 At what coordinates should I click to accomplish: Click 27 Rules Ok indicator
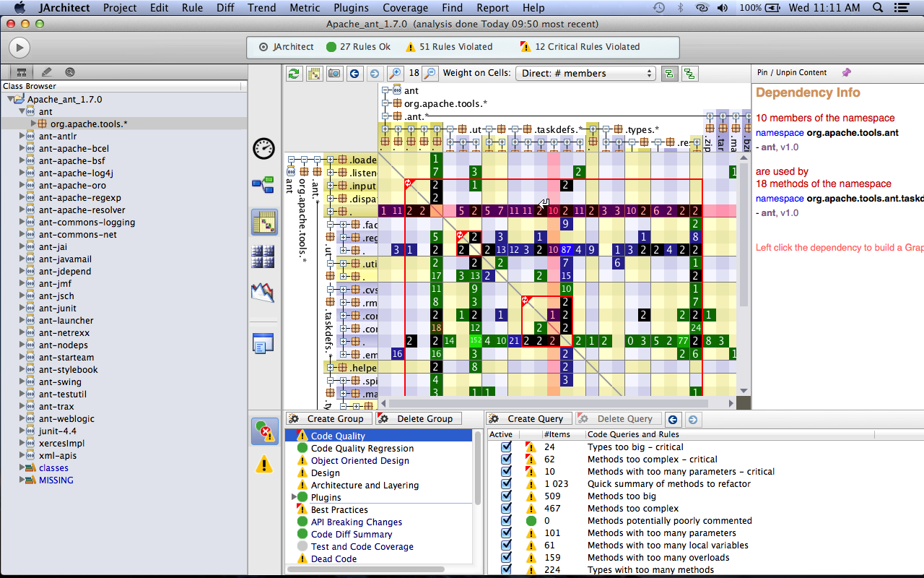click(x=358, y=47)
